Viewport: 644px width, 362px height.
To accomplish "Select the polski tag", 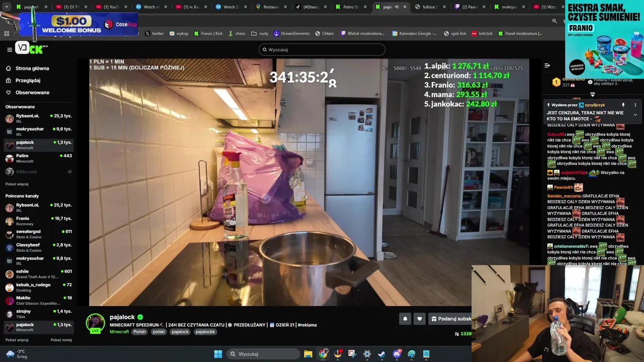I will [159, 332].
